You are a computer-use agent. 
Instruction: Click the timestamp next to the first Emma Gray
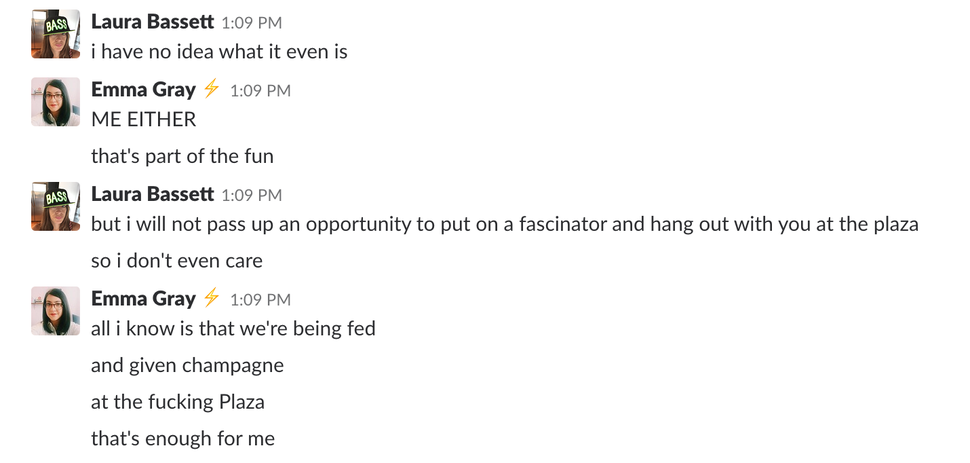tap(260, 90)
